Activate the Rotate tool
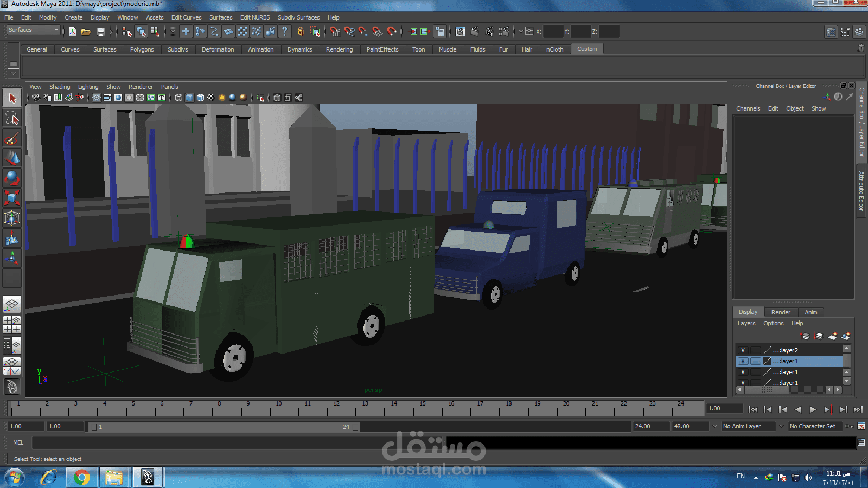 click(x=12, y=178)
